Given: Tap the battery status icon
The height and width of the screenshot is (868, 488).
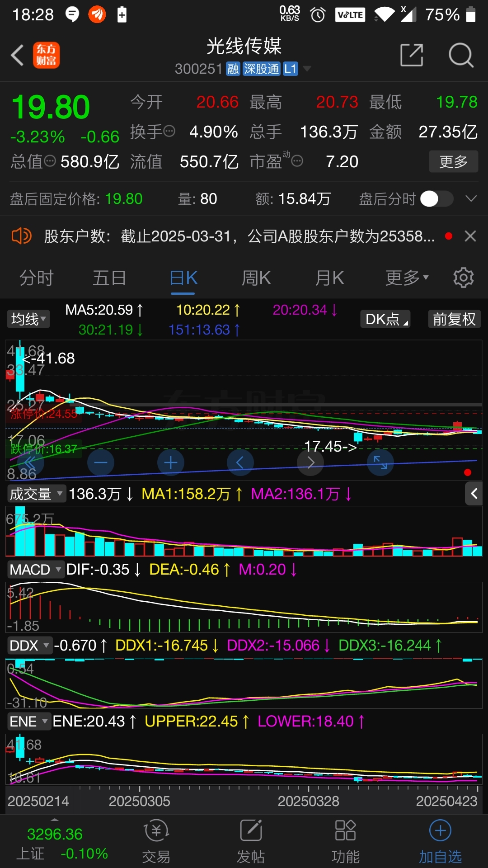Looking at the screenshot, I should pyautogui.click(x=471, y=14).
